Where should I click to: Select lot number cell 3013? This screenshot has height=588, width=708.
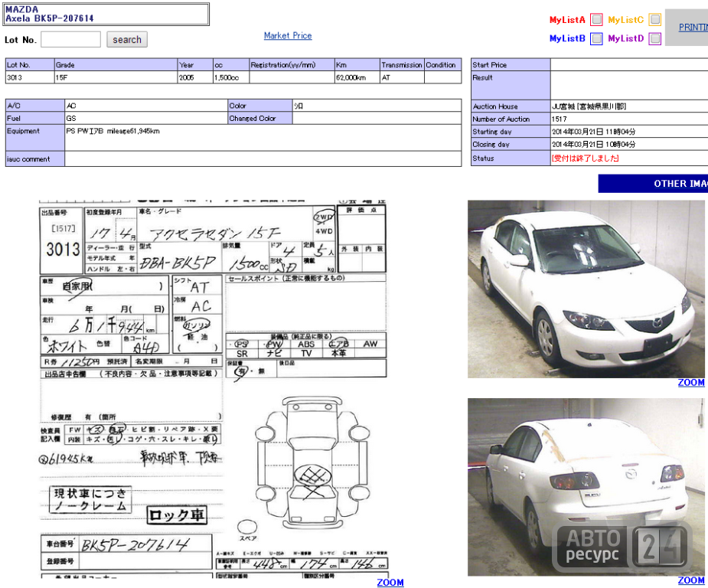point(30,77)
